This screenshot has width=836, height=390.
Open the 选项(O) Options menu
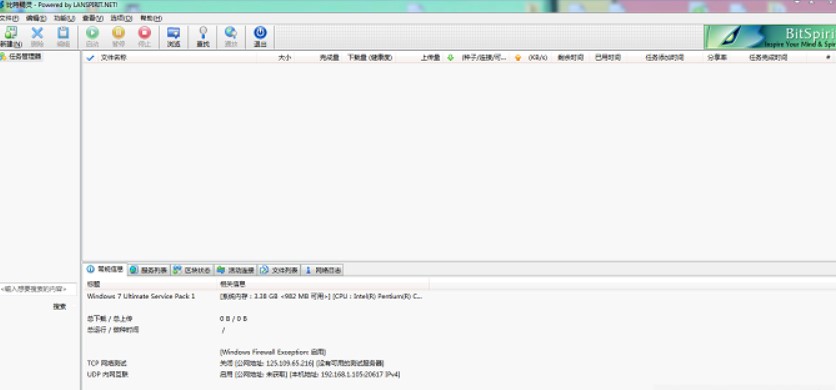121,18
